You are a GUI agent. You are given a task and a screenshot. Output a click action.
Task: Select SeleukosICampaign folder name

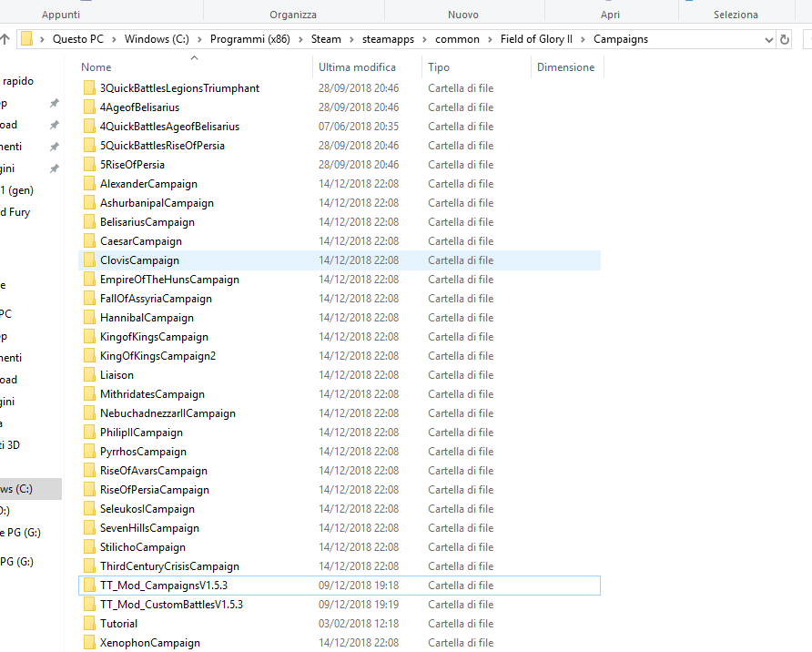(x=147, y=509)
